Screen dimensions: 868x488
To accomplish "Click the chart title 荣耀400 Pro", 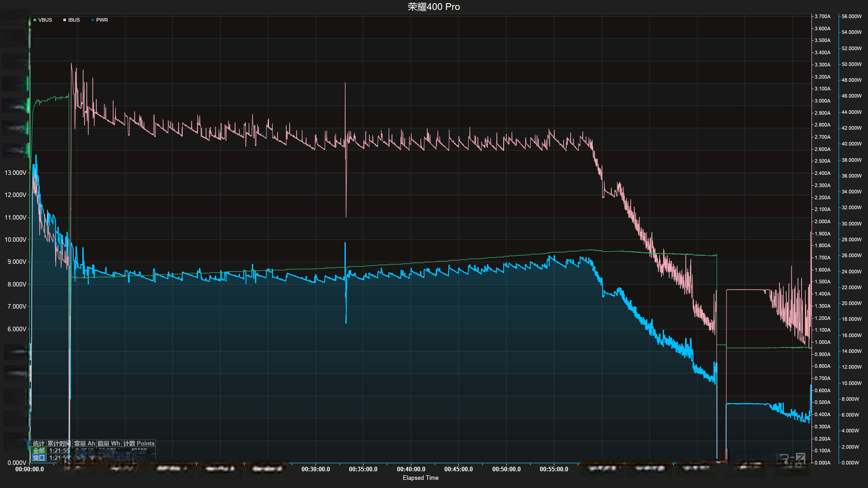I will coord(434,7).
